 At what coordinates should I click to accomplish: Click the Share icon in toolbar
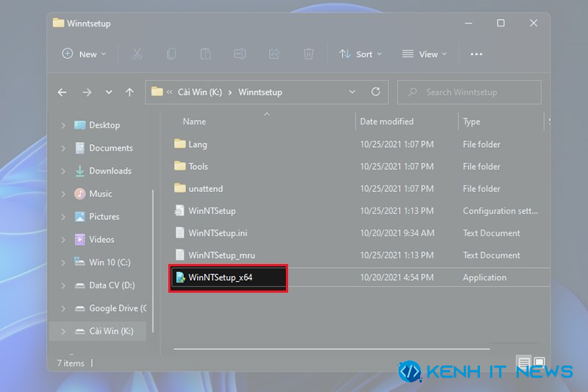point(274,54)
